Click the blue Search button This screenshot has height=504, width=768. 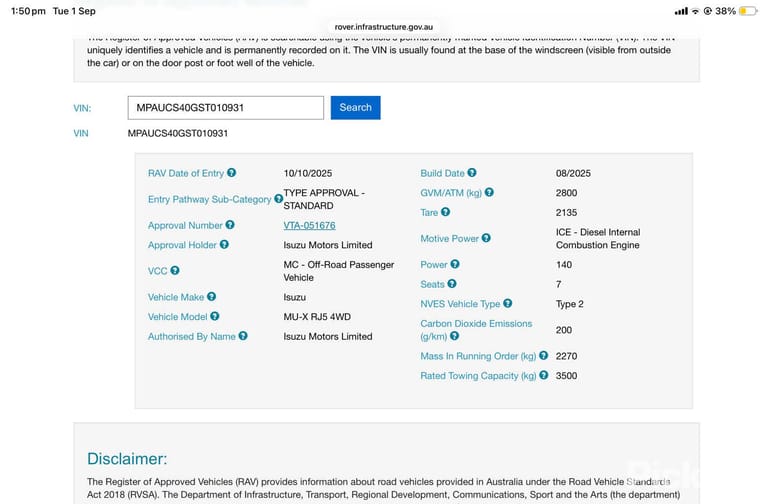[x=356, y=107]
